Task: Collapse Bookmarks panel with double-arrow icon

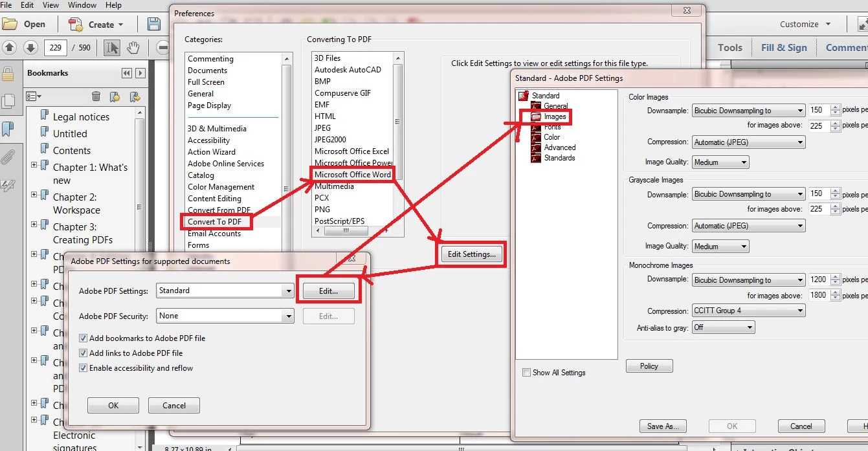Action: point(126,73)
